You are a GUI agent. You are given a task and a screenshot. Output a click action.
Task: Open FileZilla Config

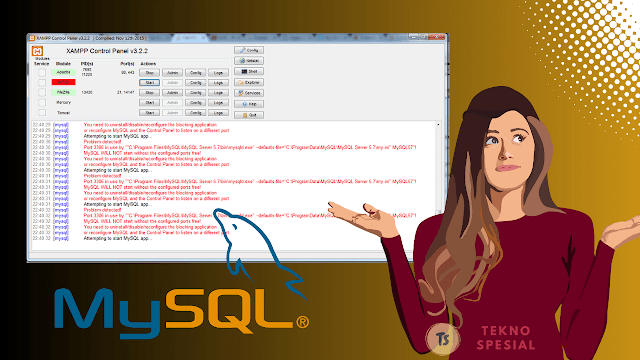point(196,93)
